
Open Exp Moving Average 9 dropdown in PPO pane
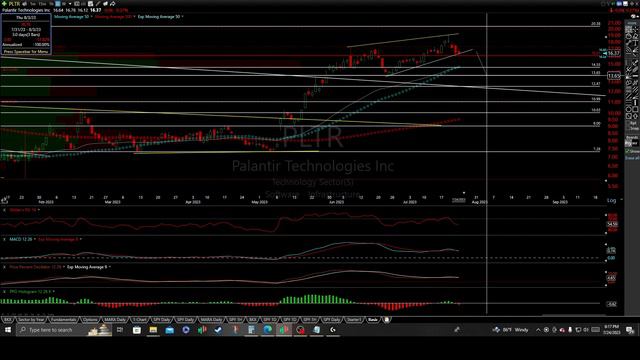(x=110, y=267)
